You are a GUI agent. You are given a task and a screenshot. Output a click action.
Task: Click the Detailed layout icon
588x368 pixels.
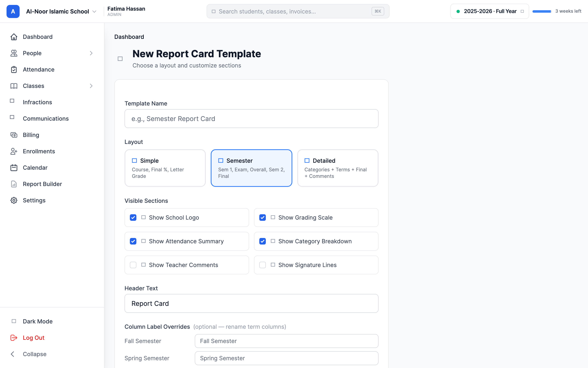(307, 161)
